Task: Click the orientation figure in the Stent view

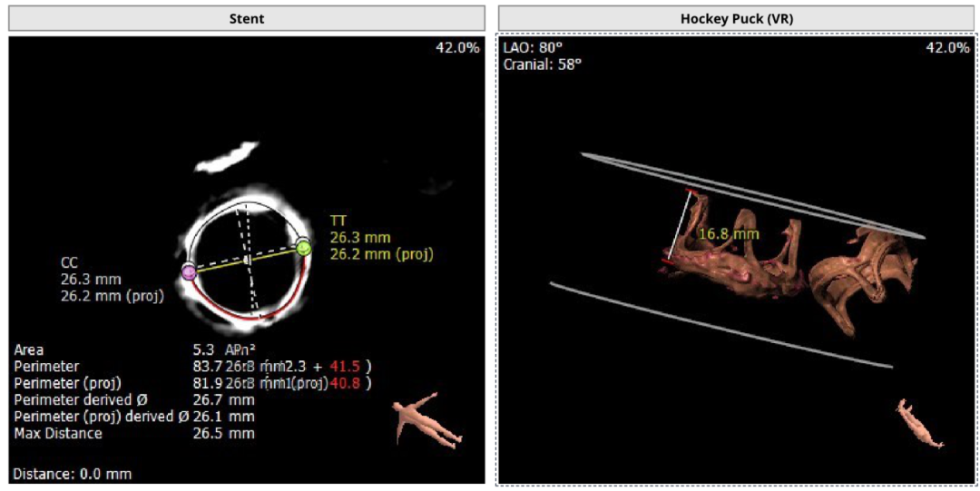Action: (x=428, y=420)
